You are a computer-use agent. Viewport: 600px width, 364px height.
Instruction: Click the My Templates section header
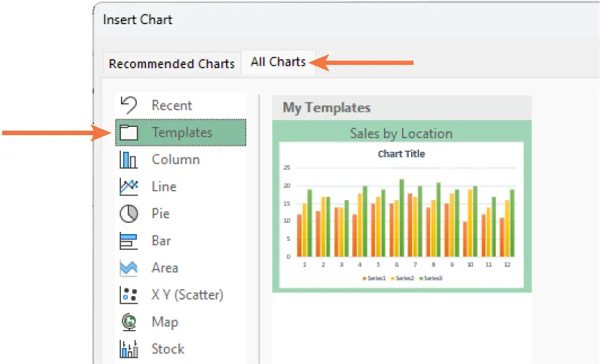click(326, 107)
